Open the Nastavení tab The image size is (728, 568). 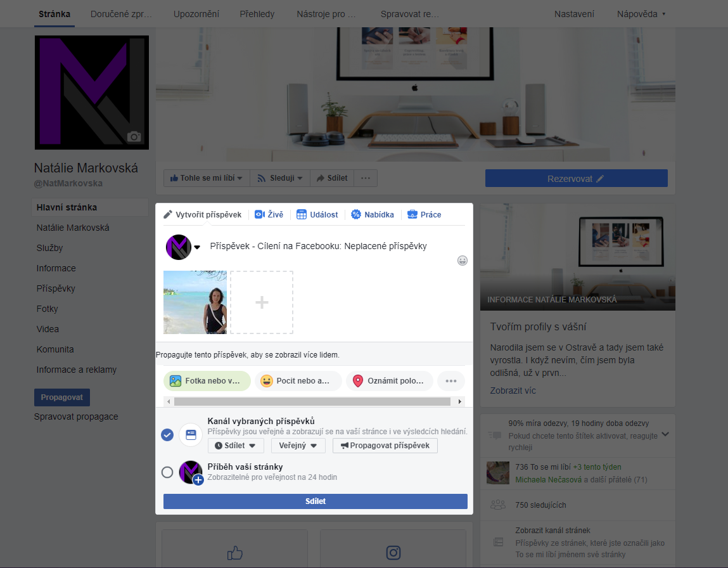pyautogui.click(x=574, y=14)
